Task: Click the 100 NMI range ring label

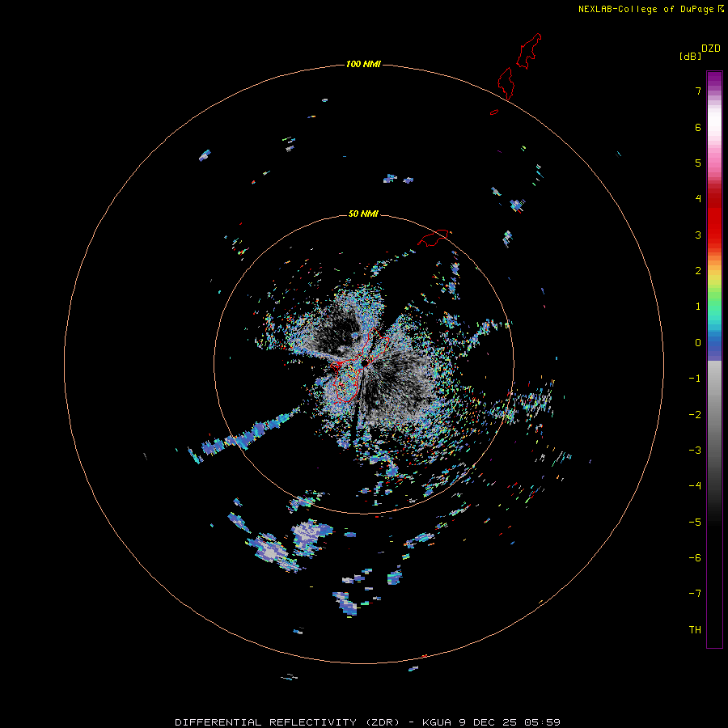Action: click(363, 64)
